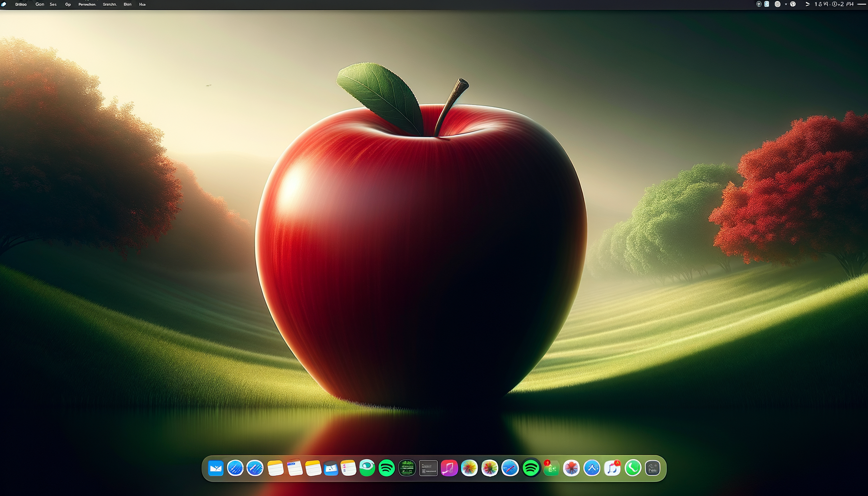The height and width of the screenshot is (496, 868).
Task: Launch the Spotify icon next to teal eye icon
Action: pyautogui.click(x=387, y=468)
